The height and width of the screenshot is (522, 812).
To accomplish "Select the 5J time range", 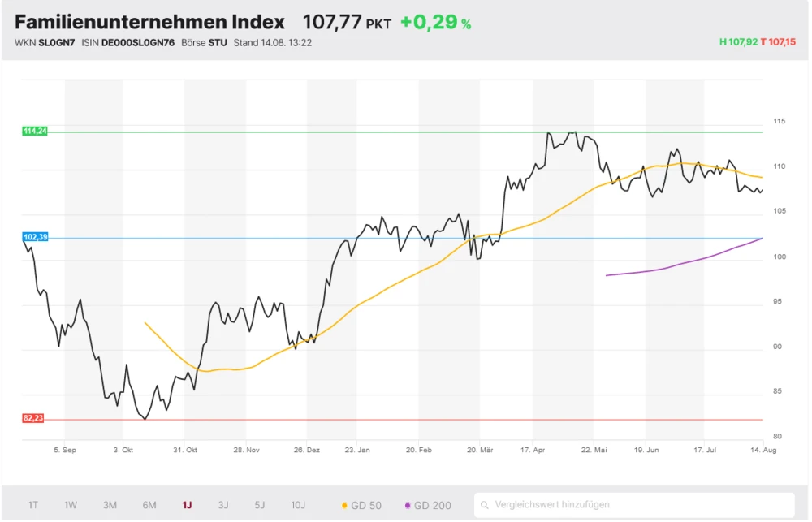I will (259, 505).
